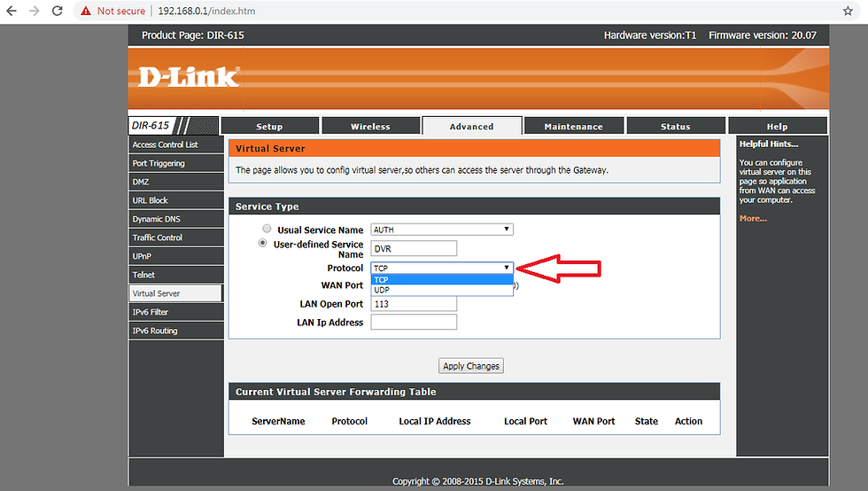The image size is (868, 491).
Task: Click the service name field containing DVR
Action: pyautogui.click(x=414, y=248)
